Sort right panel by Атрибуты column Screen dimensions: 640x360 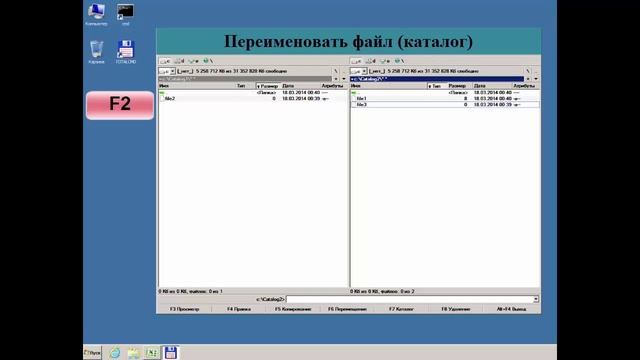click(525, 86)
